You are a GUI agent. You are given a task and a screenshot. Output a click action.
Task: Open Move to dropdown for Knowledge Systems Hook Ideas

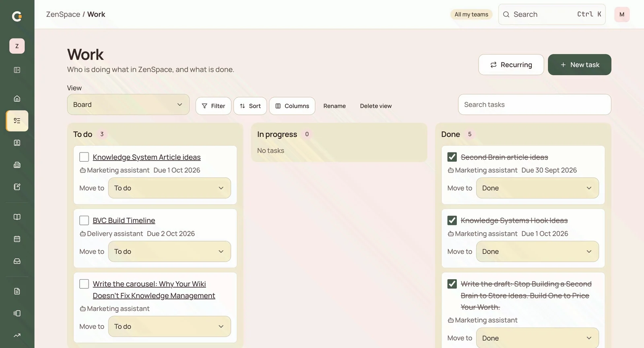537,251
